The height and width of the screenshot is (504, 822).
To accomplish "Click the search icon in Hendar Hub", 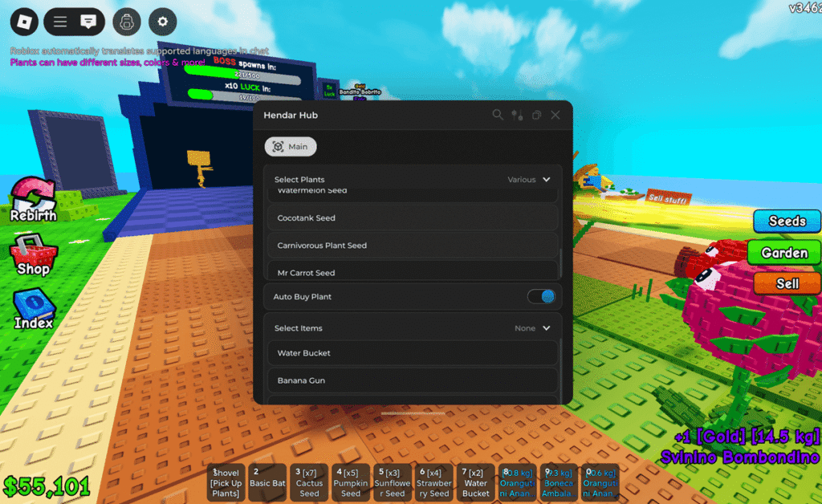I will [x=498, y=116].
